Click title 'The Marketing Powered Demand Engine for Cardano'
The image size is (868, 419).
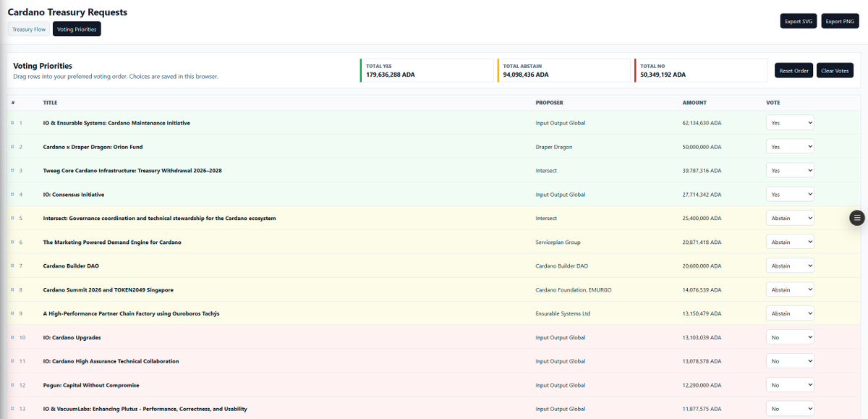112,242
